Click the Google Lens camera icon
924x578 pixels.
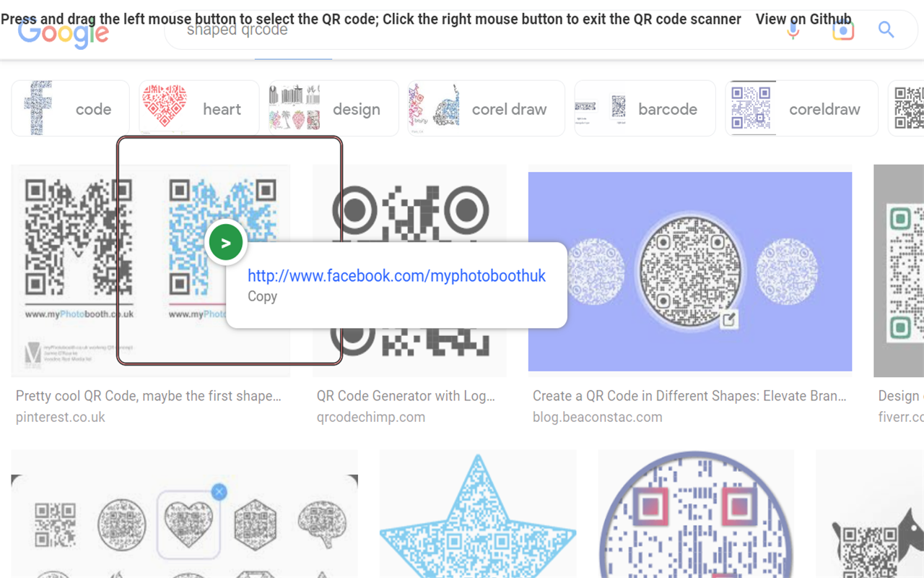pyautogui.click(x=842, y=30)
